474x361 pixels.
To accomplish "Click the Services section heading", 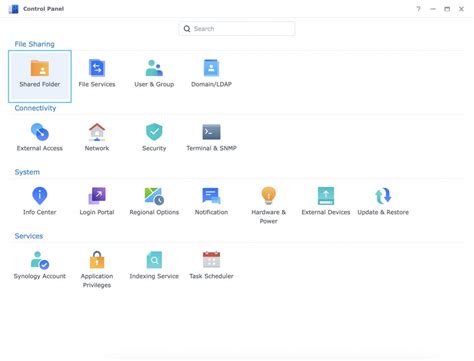I will click(29, 236).
